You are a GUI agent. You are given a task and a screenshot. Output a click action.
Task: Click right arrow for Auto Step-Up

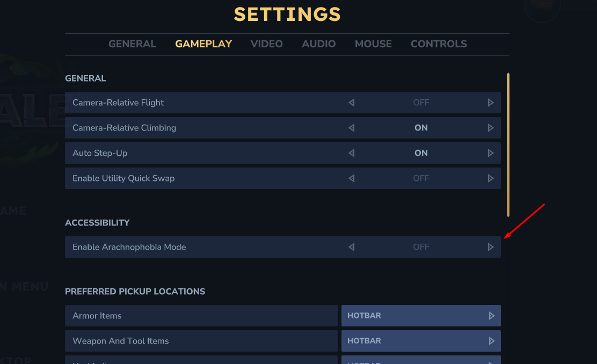tap(490, 153)
